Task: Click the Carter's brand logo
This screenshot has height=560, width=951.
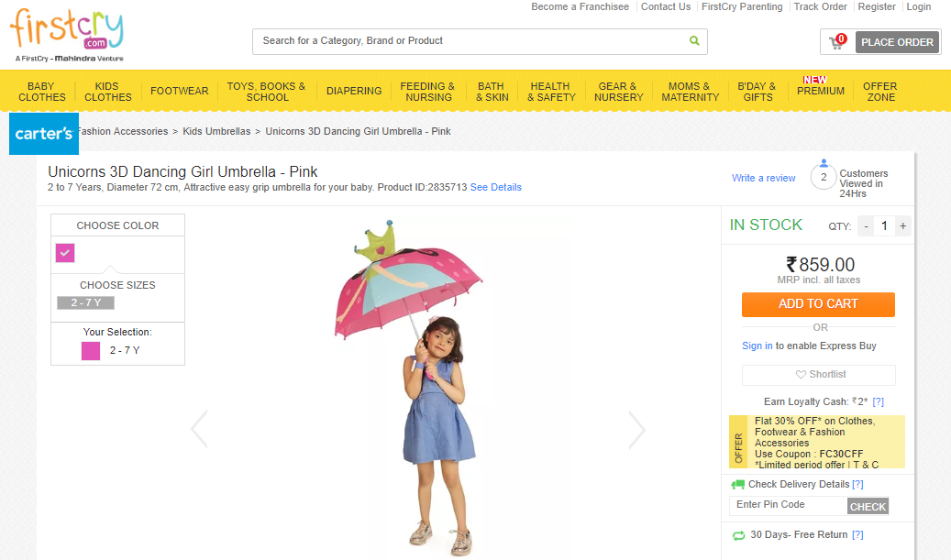Action: (44, 134)
